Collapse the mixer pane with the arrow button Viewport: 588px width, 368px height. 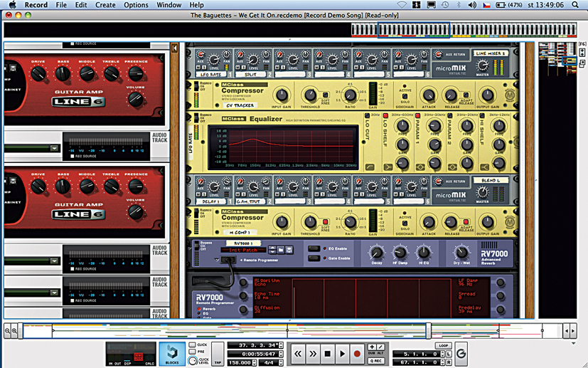point(174,48)
